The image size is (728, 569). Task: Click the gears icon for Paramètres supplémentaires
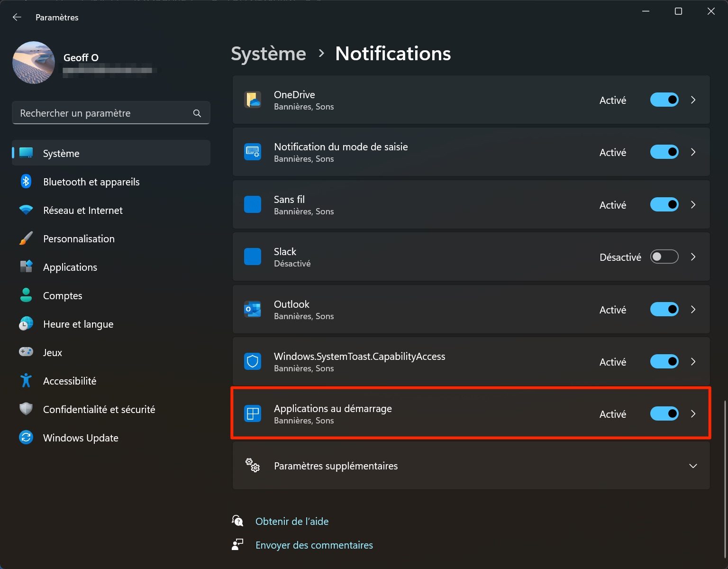[x=253, y=466]
